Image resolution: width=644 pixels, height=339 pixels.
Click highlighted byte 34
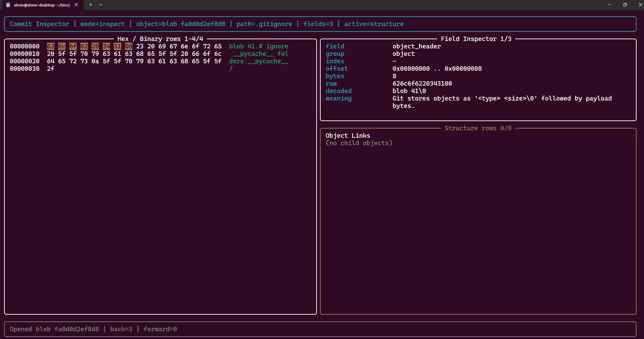click(106, 46)
